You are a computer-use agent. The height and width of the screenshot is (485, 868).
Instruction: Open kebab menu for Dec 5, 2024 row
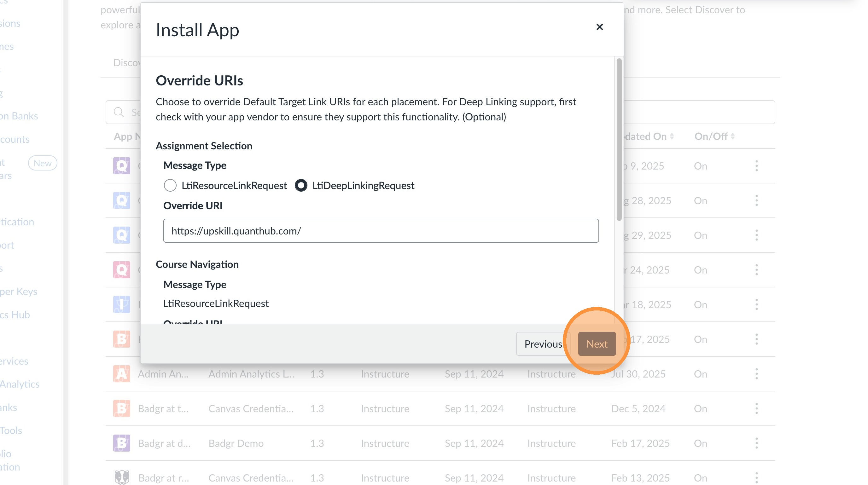coord(756,408)
